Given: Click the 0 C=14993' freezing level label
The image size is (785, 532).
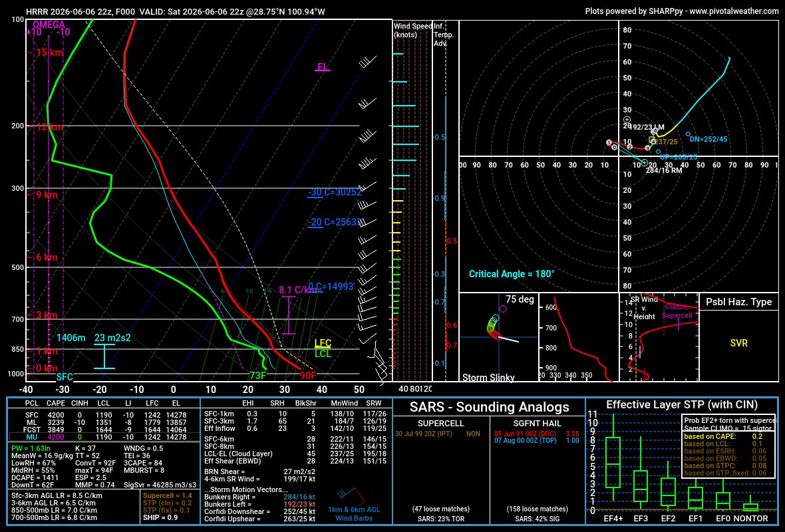Looking at the screenshot, I should (x=331, y=286).
